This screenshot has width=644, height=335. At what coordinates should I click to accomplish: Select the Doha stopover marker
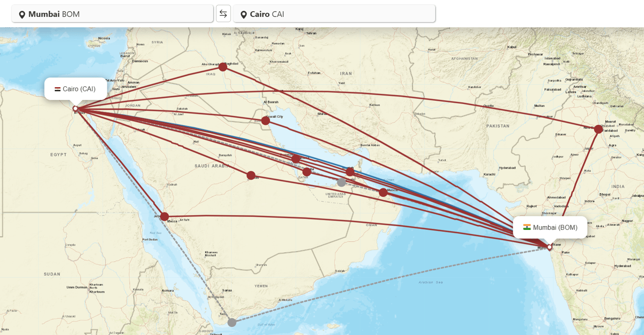(x=307, y=172)
